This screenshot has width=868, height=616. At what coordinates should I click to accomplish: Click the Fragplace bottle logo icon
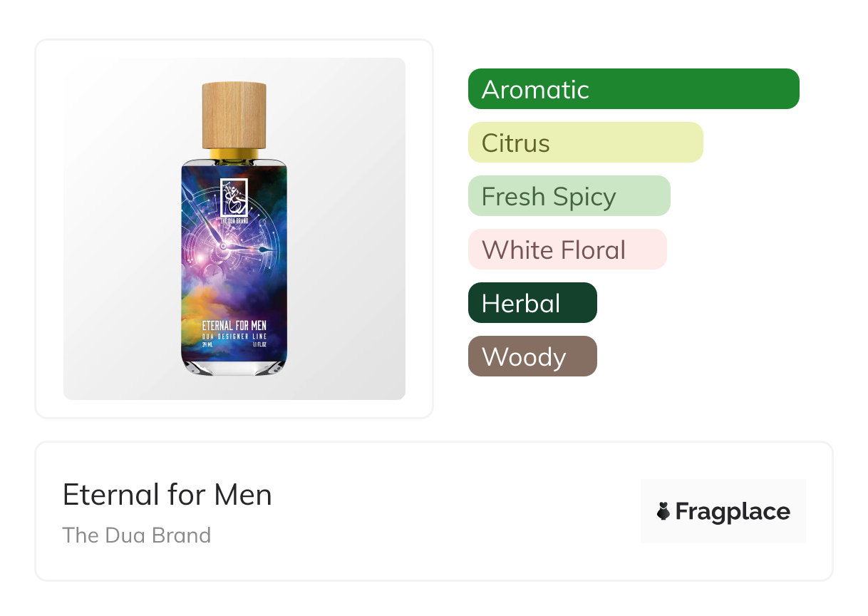(x=663, y=511)
